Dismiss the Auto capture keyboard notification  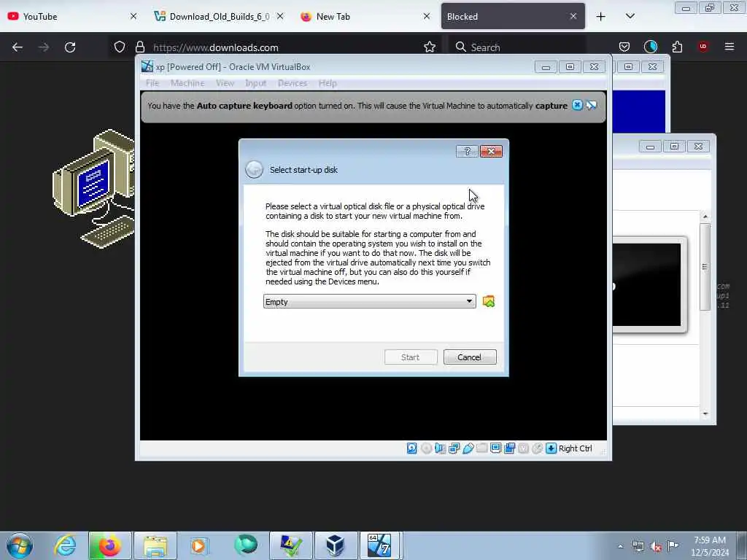click(x=577, y=105)
